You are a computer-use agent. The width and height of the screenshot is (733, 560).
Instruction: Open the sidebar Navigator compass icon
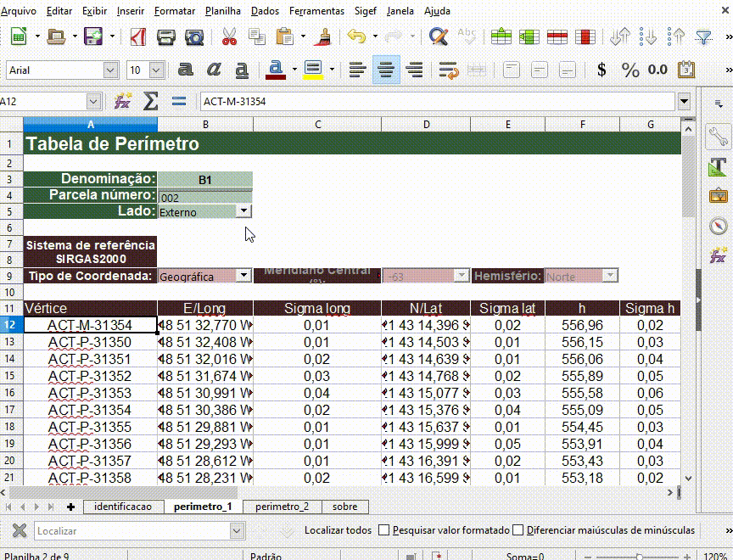coord(719,226)
